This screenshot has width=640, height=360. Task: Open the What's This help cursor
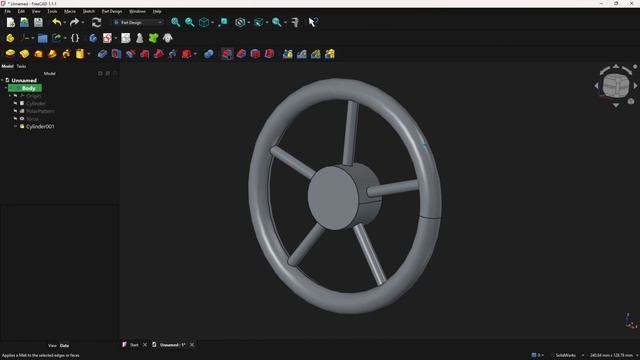click(x=313, y=22)
